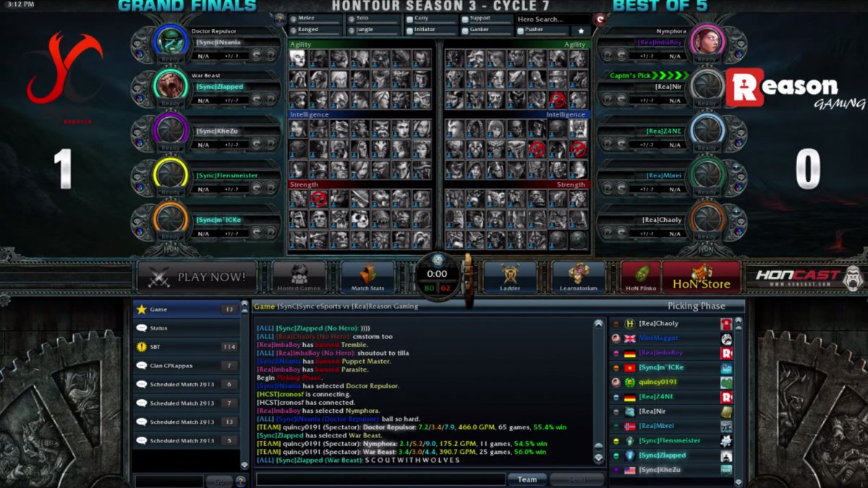
Task: Click the Team chat button
Action: pyautogui.click(x=527, y=479)
